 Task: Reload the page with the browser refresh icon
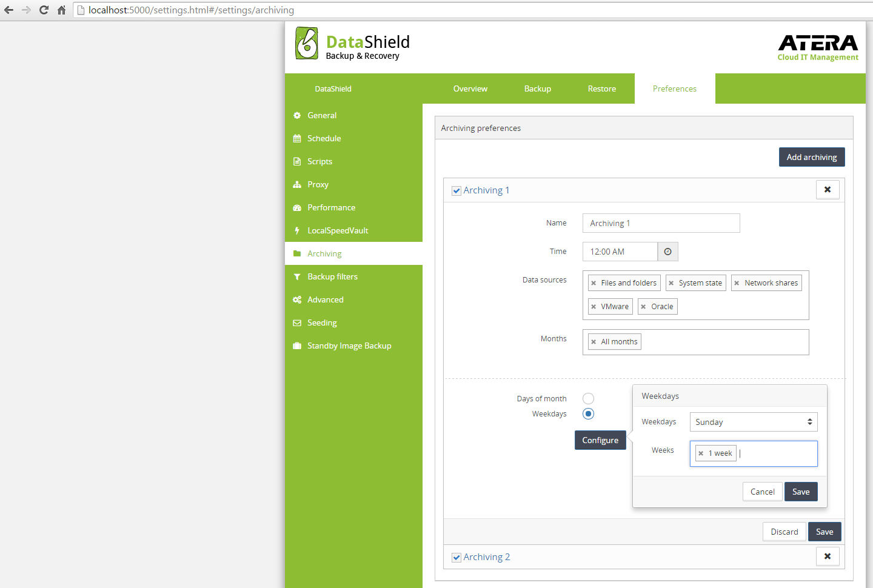44,10
